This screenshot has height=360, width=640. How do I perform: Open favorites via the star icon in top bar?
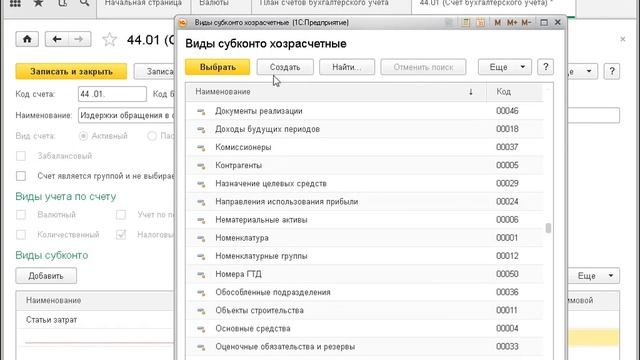(38, 3)
